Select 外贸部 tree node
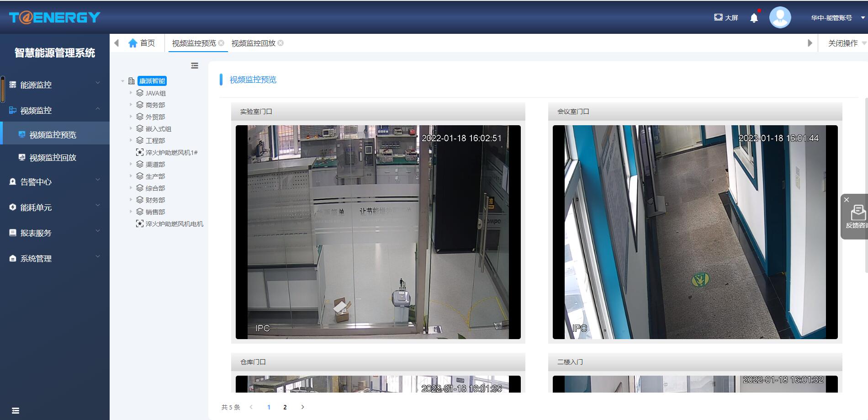868x420 pixels. pos(155,117)
